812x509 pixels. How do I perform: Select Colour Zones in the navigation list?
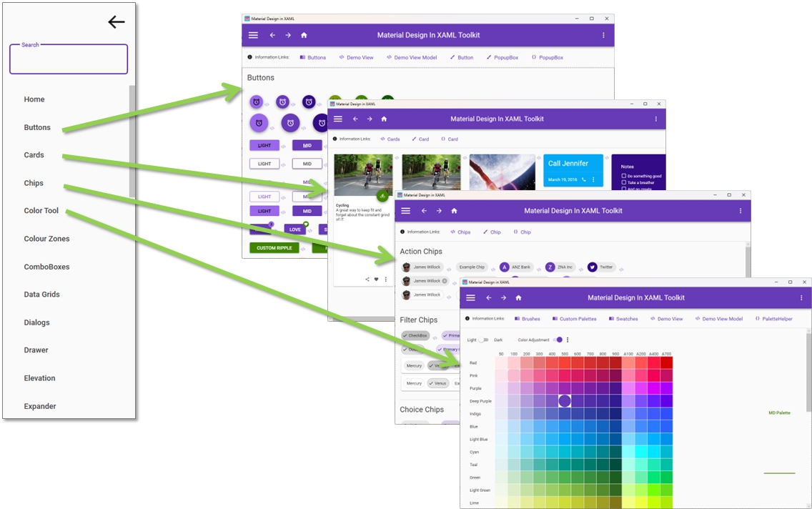point(46,239)
